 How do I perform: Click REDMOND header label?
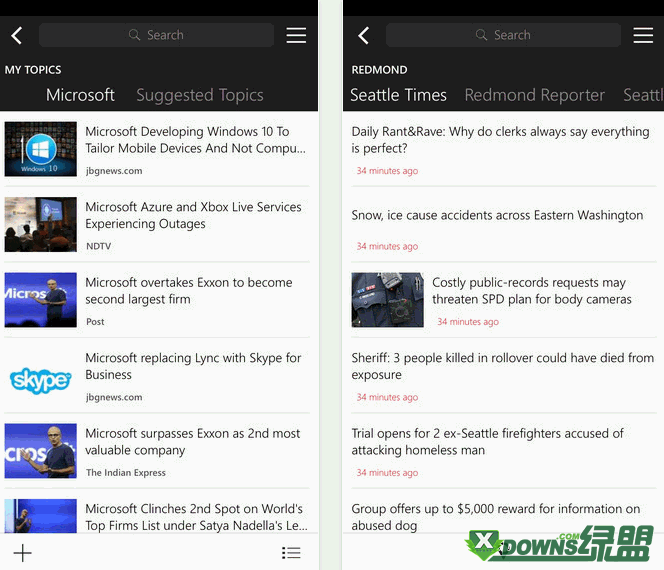379,70
